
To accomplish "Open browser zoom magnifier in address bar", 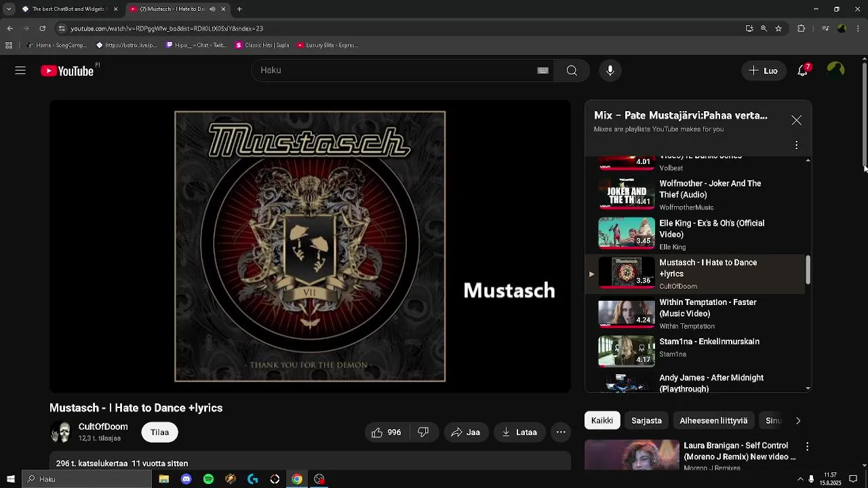I will 764,28.
